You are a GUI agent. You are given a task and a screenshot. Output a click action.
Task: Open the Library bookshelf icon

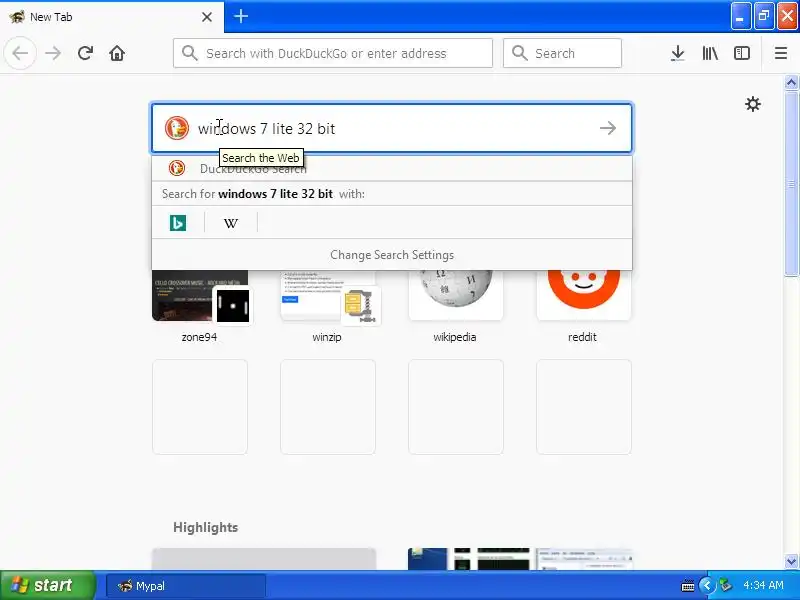click(x=710, y=53)
